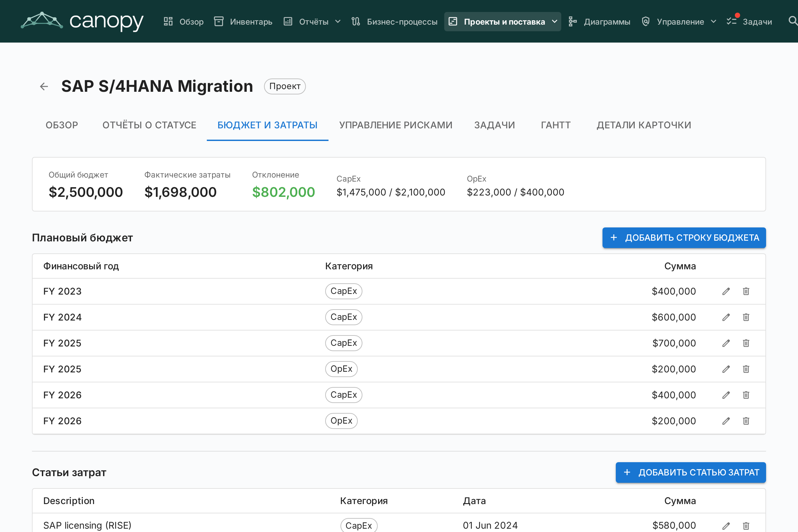Open search with the magnifier icon

[x=792, y=21]
